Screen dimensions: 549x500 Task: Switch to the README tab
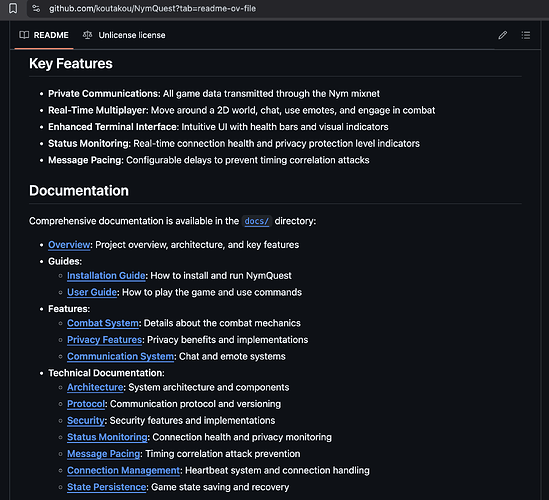44,35
